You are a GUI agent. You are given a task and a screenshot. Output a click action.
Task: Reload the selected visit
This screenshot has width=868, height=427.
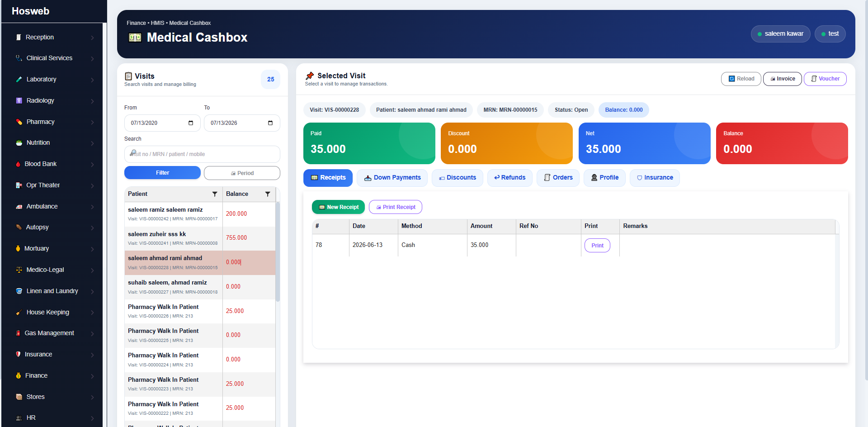741,79
